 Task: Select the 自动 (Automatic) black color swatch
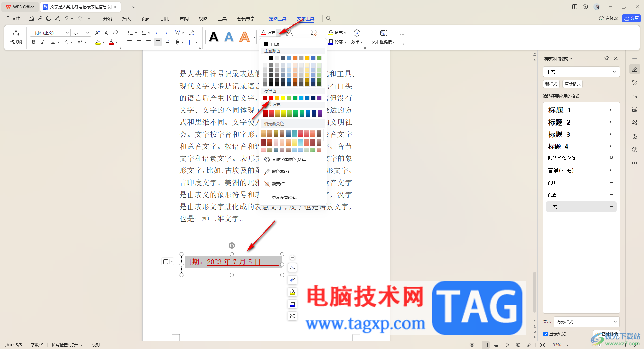(x=266, y=44)
